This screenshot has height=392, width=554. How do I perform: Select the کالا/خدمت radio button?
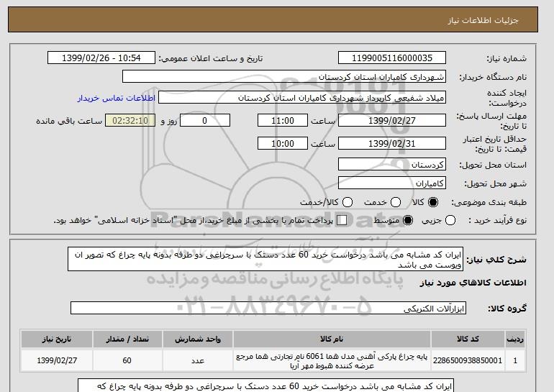pyautogui.click(x=348, y=202)
